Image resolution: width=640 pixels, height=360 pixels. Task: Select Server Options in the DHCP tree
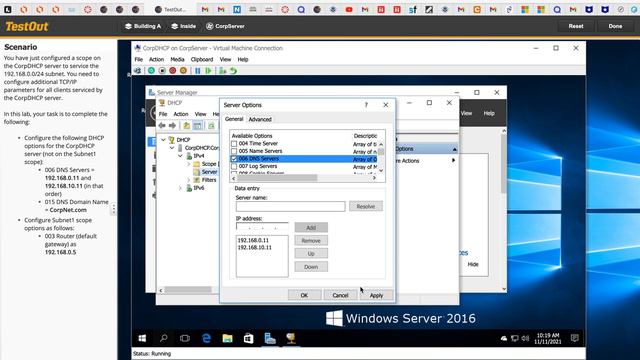pos(209,172)
